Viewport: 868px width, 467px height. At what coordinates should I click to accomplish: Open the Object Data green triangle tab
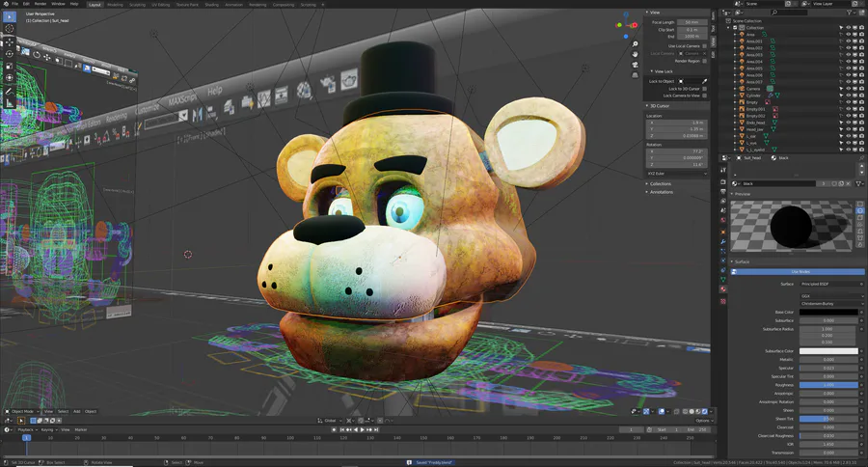(723, 279)
